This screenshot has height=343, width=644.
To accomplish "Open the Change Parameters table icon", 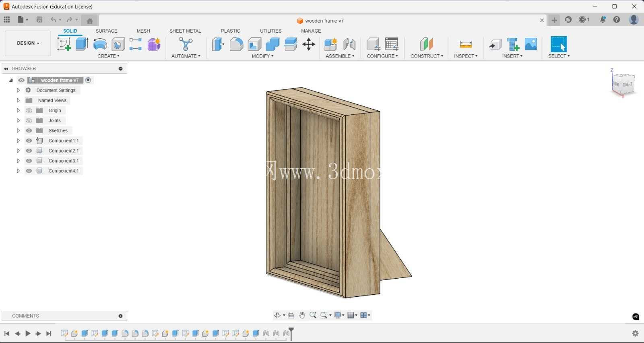I will click(392, 44).
